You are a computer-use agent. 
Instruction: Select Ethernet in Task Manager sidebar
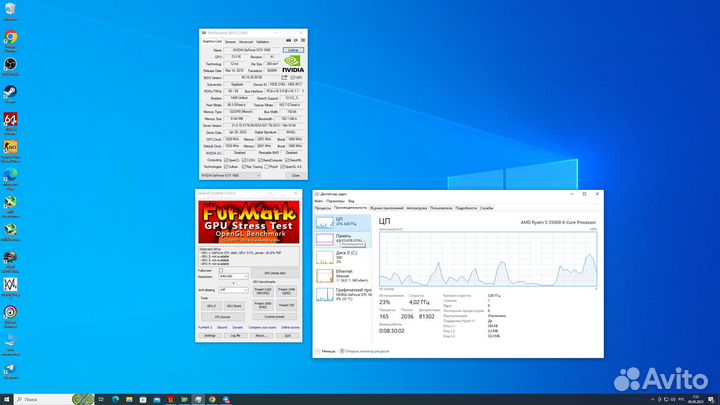pyautogui.click(x=343, y=276)
